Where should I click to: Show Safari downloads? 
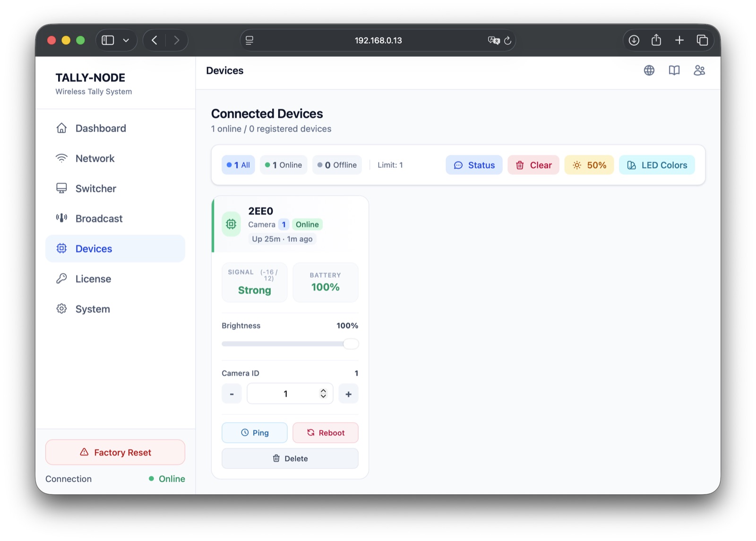click(x=634, y=40)
